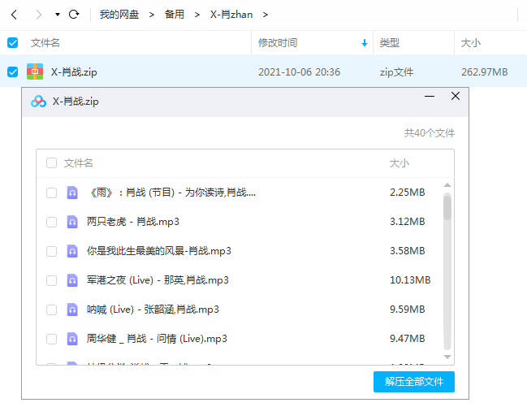Click the scrollbar down arrow in file list
This screenshot has width=527, height=420.
tap(447, 356)
